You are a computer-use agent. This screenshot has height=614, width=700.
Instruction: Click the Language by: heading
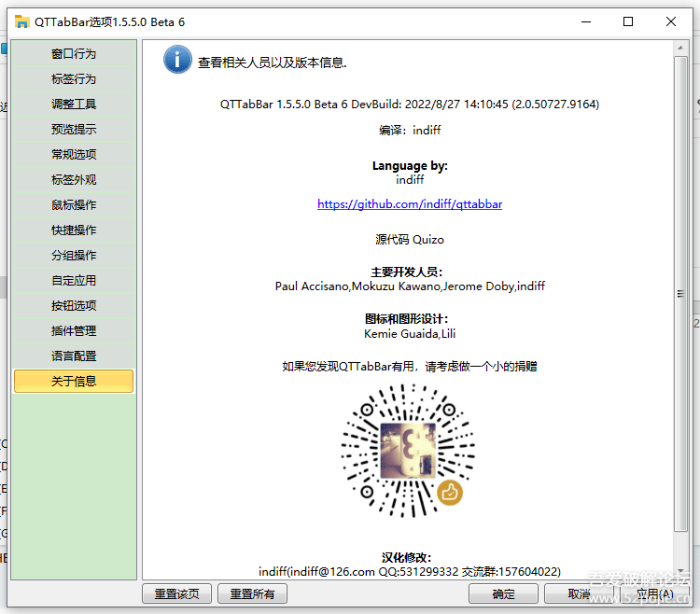[x=410, y=166]
